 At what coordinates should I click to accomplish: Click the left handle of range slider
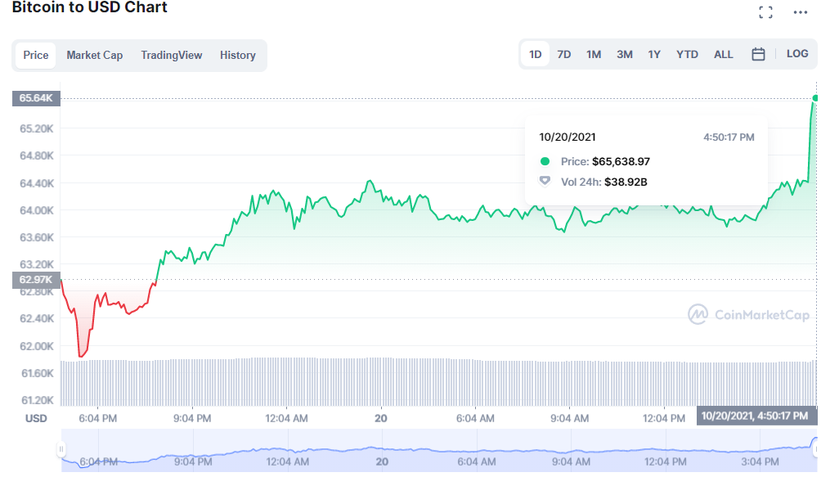click(61, 449)
